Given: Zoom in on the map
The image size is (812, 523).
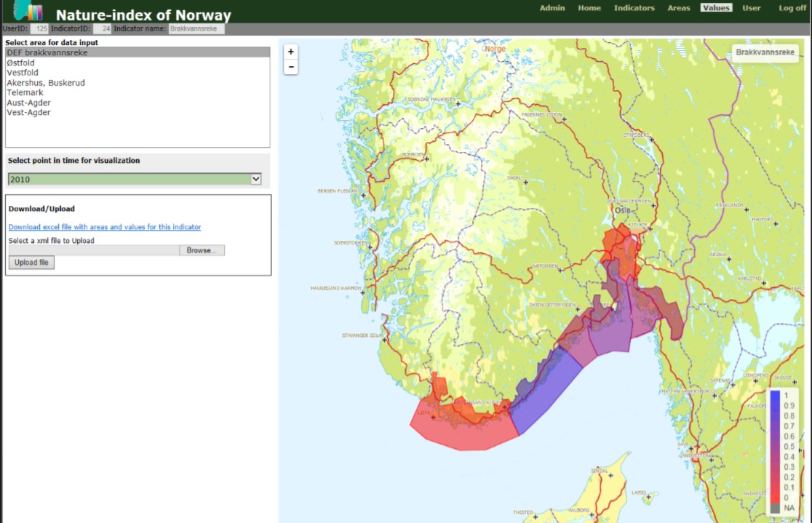Looking at the screenshot, I should click(291, 52).
